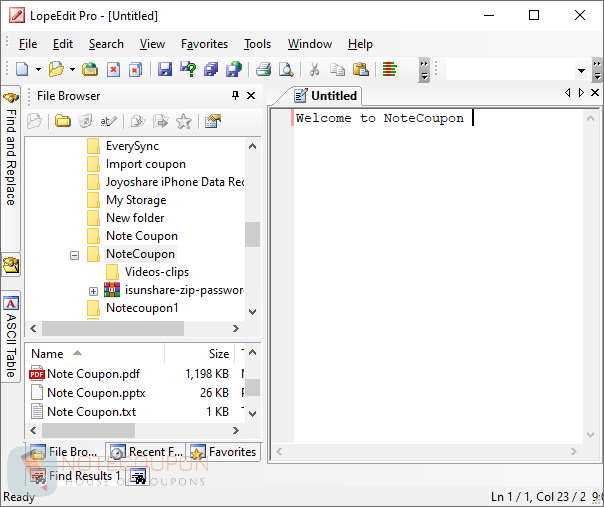
Task: Expand the Open file dropdown arrow
Action: [x=72, y=70]
